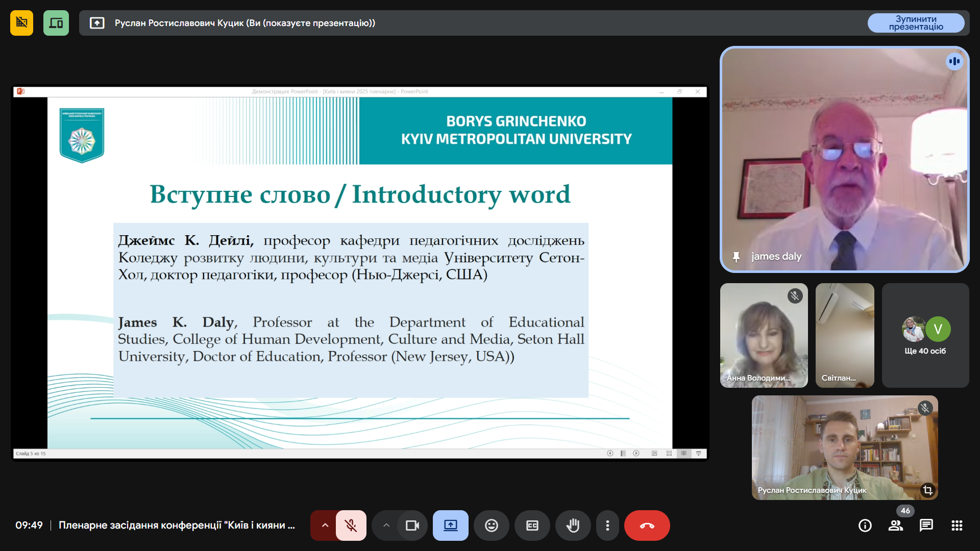Crop icon on Руслан Куцик's tile
The image size is (980, 551).
927,490
